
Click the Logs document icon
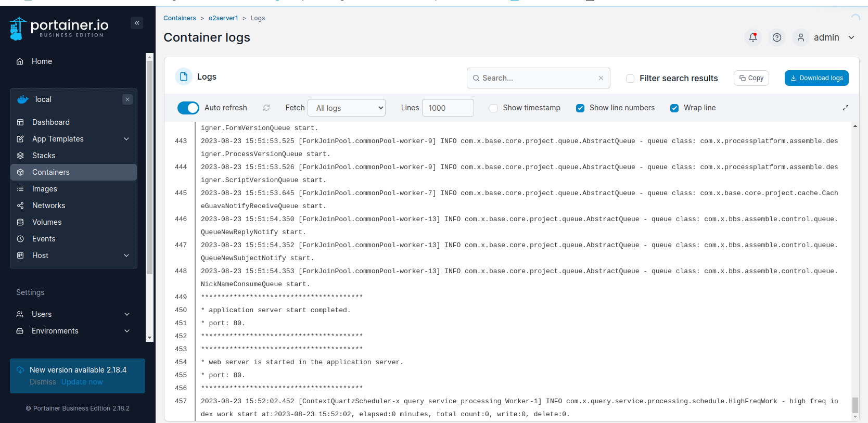(x=184, y=76)
